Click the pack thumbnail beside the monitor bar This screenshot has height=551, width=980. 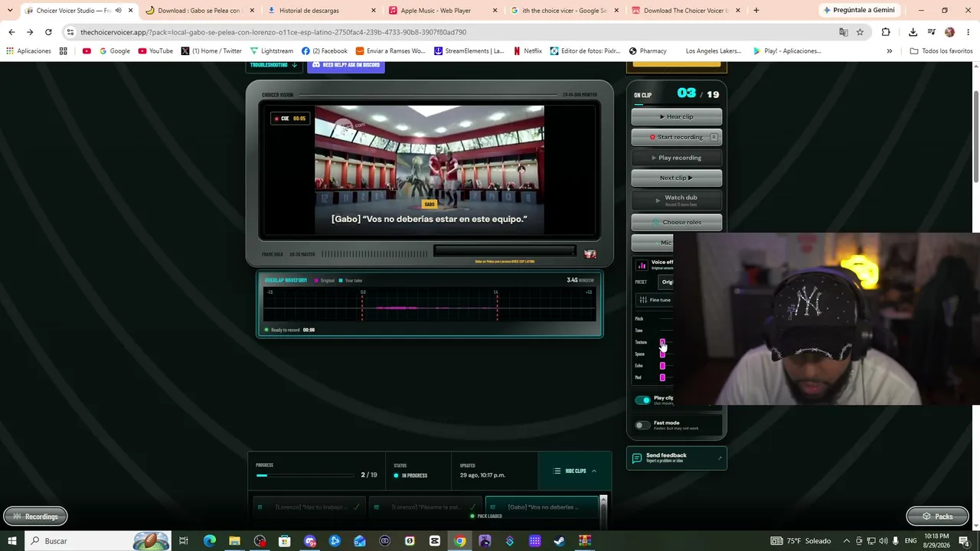tap(590, 254)
